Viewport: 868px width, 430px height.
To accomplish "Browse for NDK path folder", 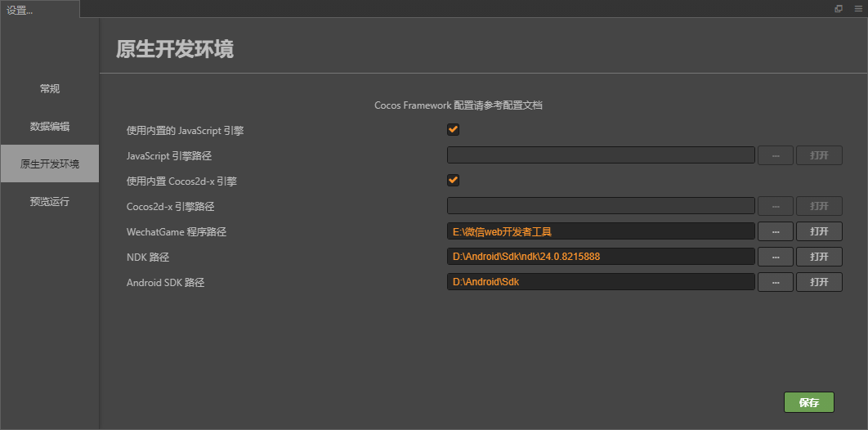I will coord(776,257).
